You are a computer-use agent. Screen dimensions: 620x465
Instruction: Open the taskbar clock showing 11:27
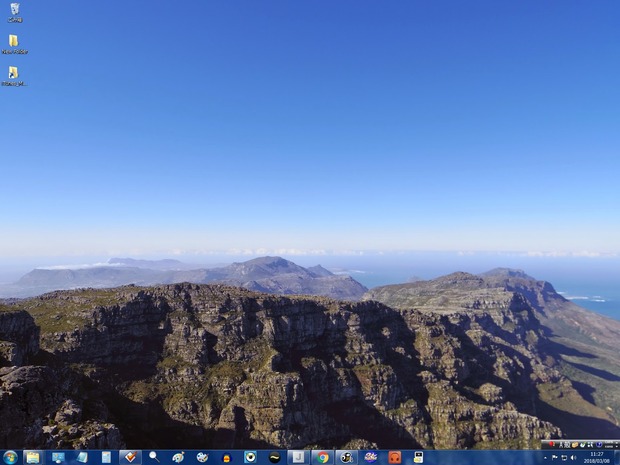coord(597,457)
